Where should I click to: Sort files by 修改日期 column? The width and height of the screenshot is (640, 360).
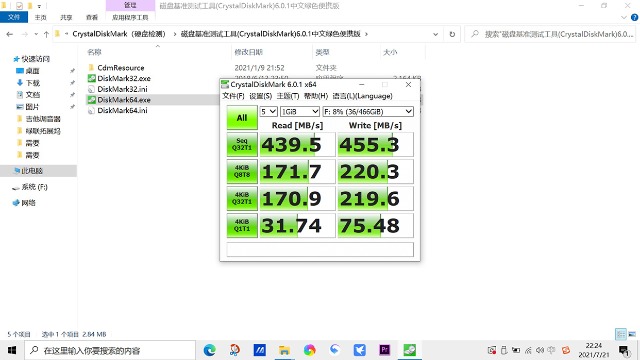(x=248, y=52)
